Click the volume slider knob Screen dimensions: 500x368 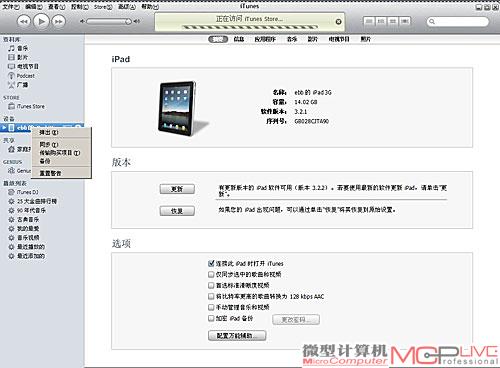128,21
